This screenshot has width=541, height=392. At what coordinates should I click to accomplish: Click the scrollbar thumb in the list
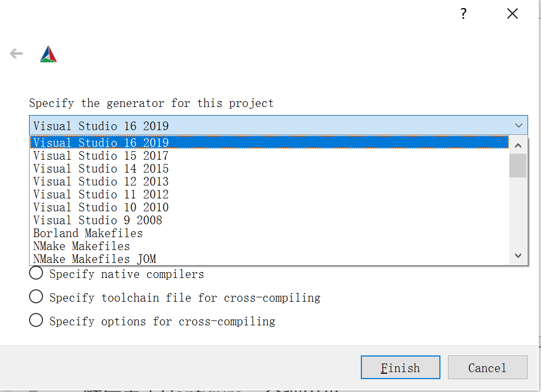point(517,166)
